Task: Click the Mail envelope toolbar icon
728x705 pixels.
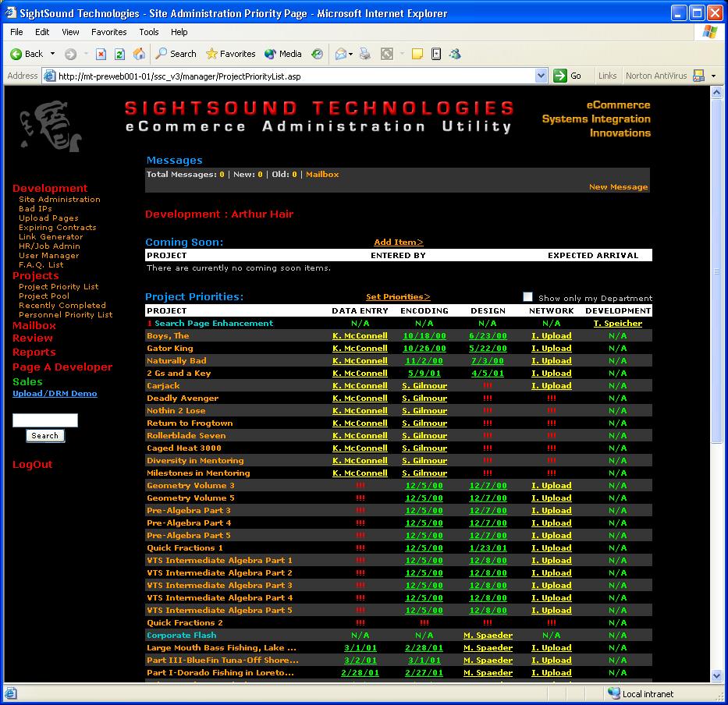Action: click(x=341, y=55)
